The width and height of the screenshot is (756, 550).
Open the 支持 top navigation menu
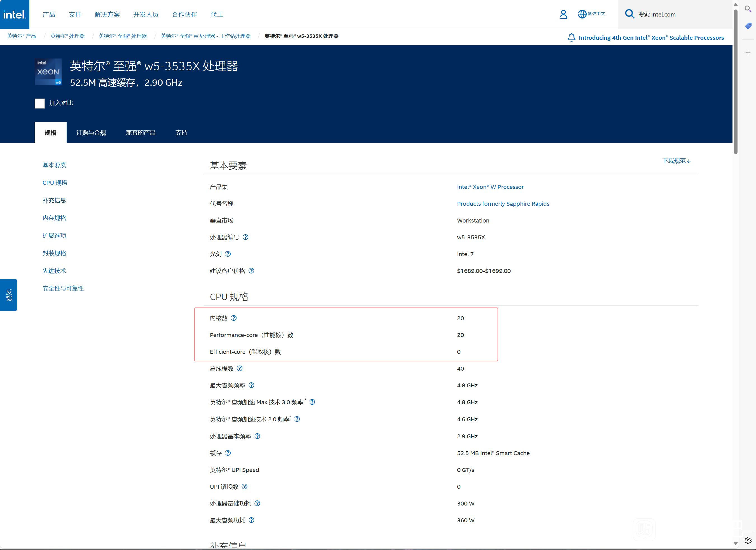tap(75, 14)
